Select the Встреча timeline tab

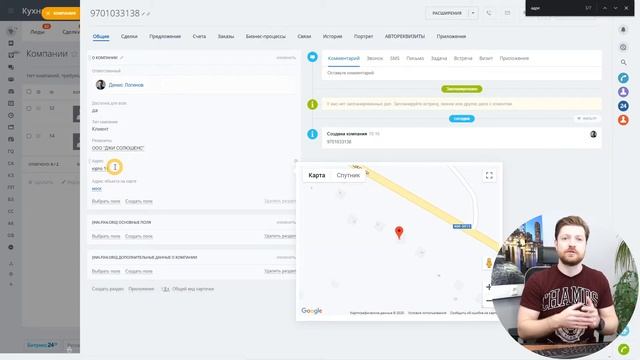coord(463,58)
